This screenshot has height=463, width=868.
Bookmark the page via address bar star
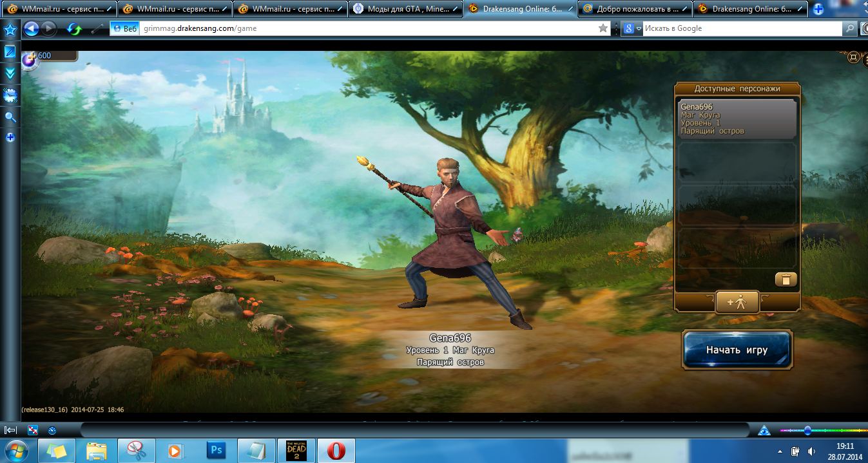click(x=603, y=28)
